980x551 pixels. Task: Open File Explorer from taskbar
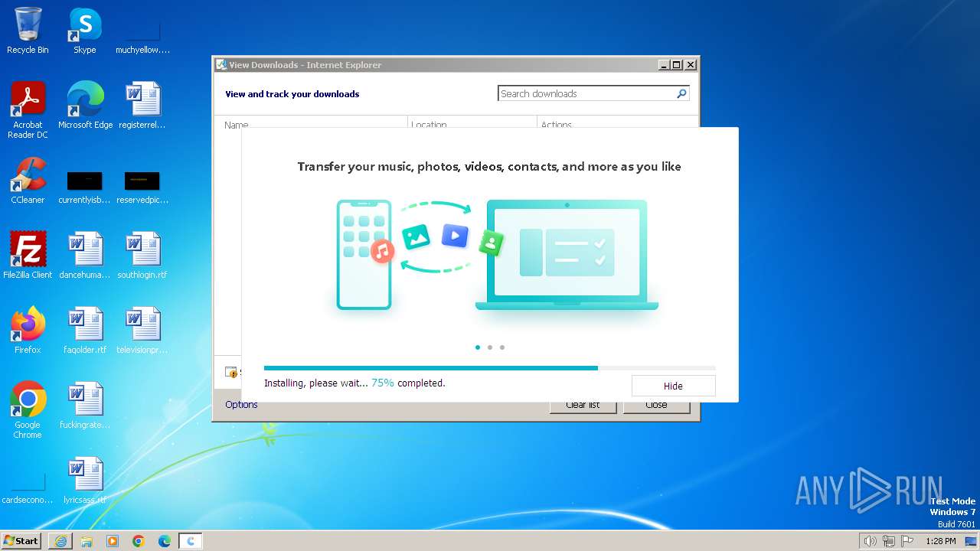pos(87,541)
